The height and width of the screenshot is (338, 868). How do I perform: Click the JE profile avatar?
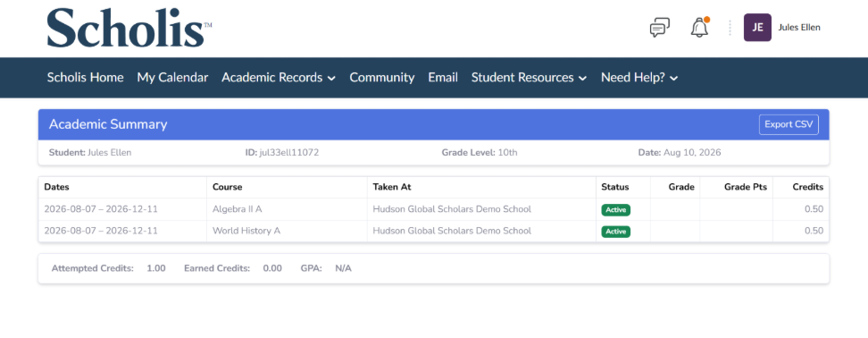[757, 27]
